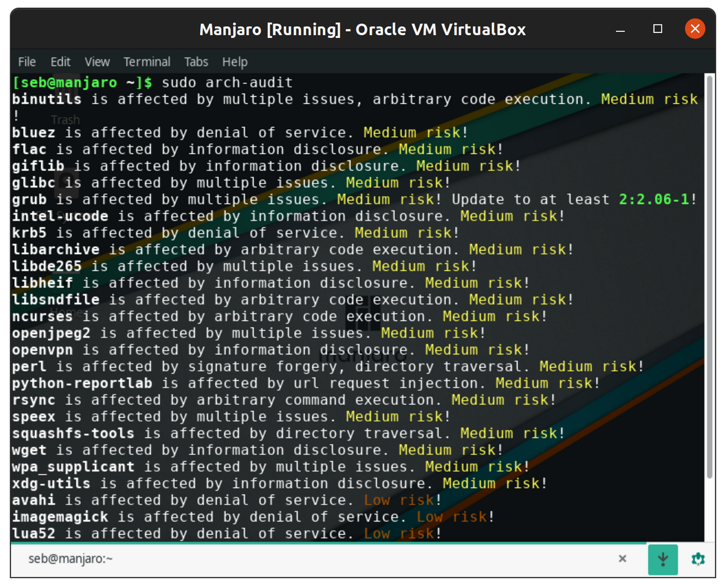The image size is (726, 588).
Task: Open the Tabs menu
Action: pos(196,62)
